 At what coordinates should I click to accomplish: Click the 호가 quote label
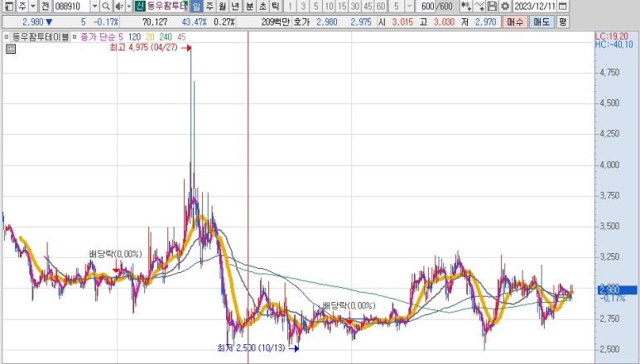301,22
